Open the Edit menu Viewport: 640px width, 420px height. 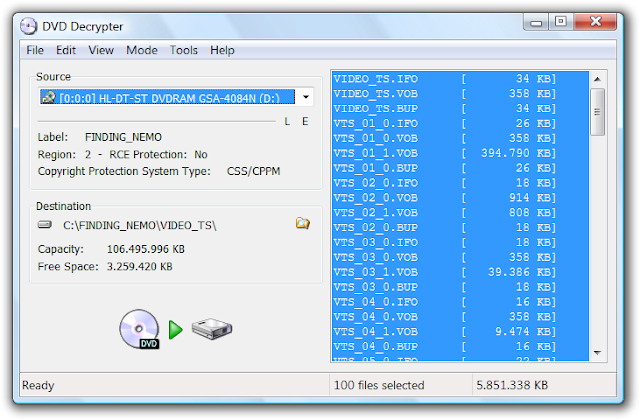66,50
